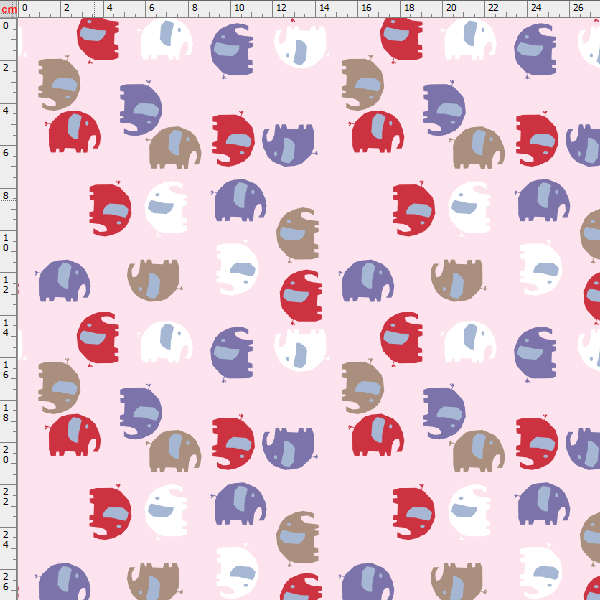Viewport: 600px width, 600px height.
Task: Click the "6" mark on the horizontal ruler
Action: [x=152, y=8]
